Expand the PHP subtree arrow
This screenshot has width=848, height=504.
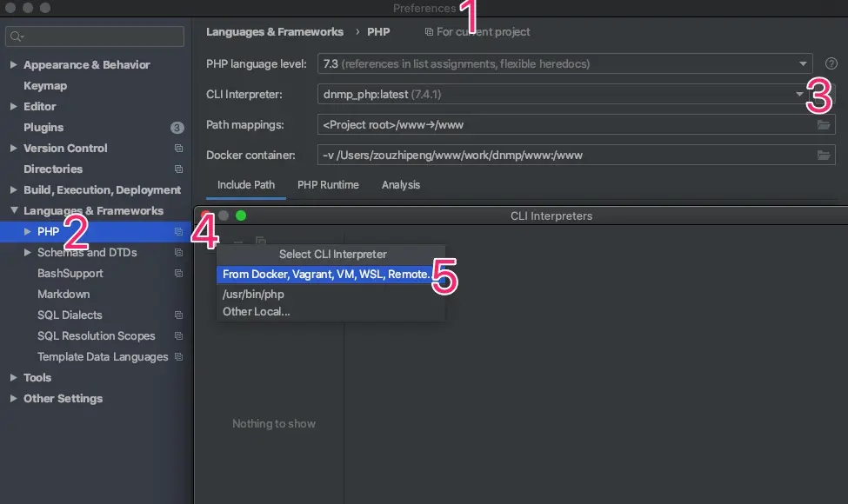tap(27, 232)
